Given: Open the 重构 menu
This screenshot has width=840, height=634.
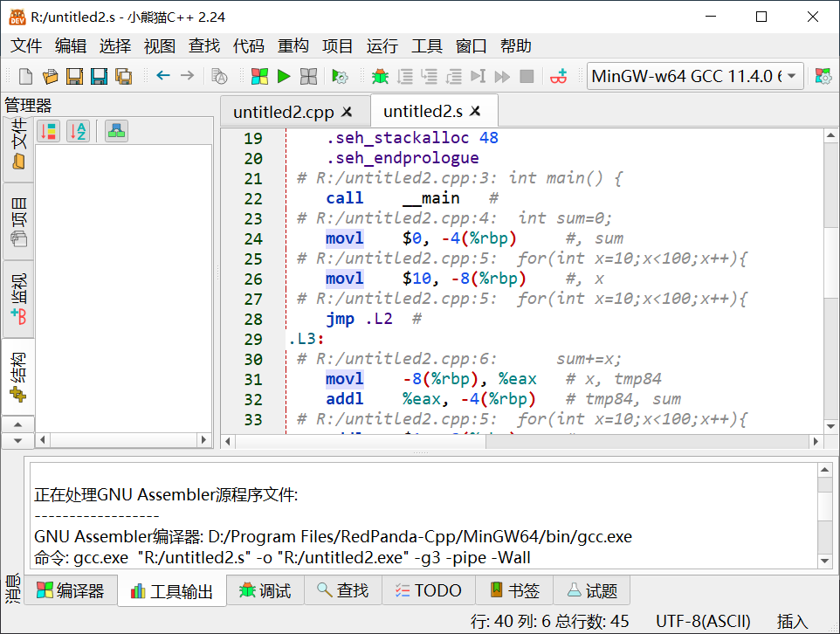Looking at the screenshot, I should point(293,46).
